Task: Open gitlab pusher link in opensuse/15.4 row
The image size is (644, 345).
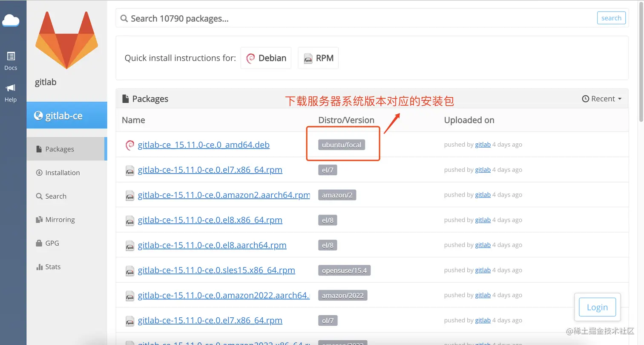Action: (x=483, y=270)
